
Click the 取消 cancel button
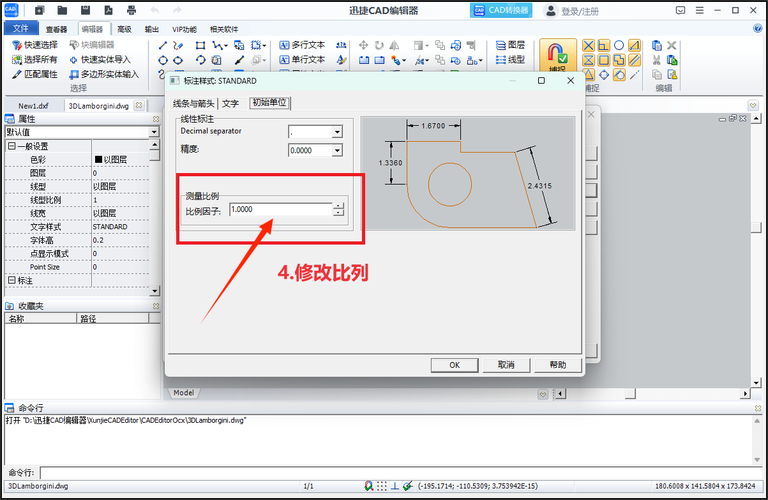coord(506,365)
